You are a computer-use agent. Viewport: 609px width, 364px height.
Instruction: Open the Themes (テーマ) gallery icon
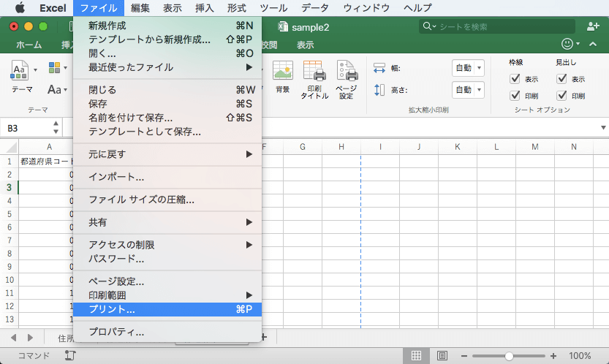pos(20,70)
